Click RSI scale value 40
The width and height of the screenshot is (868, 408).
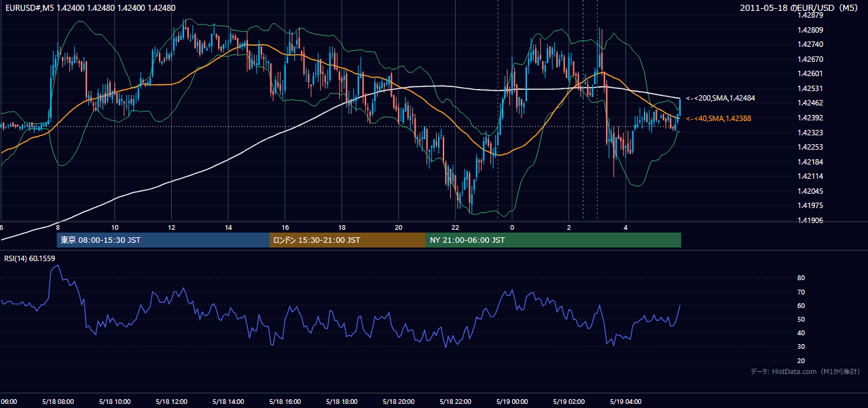point(801,333)
